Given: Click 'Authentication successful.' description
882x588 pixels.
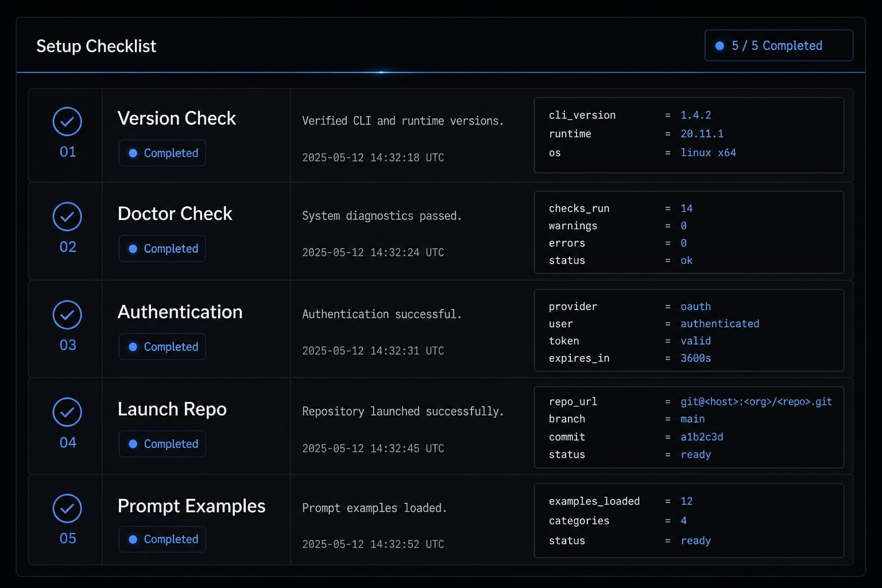Looking at the screenshot, I should point(382,314).
